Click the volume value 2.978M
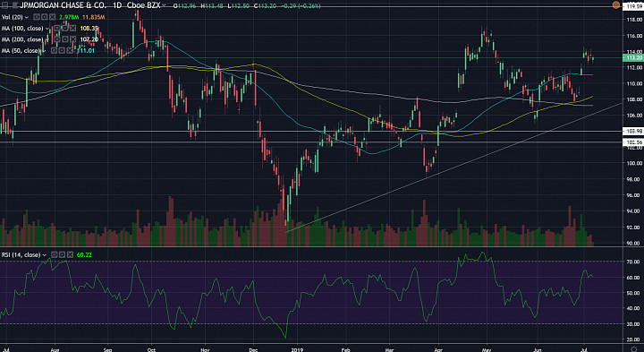The width and height of the screenshot is (644, 352). click(69, 17)
